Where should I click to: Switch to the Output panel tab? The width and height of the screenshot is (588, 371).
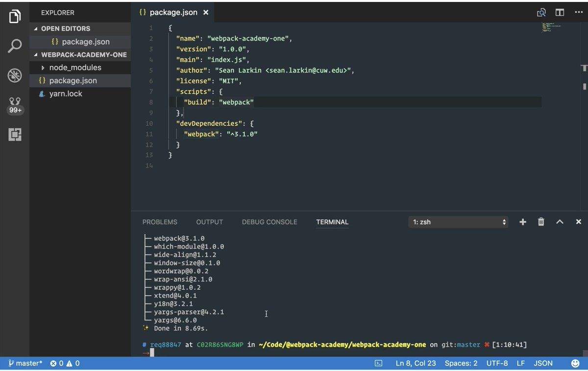click(x=209, y=222)
